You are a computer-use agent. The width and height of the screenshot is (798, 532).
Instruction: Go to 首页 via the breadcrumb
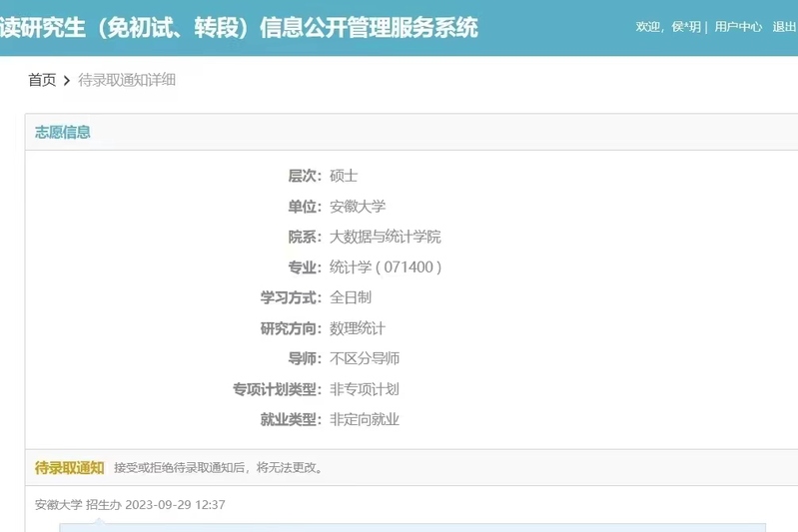[x=42, y=80]
